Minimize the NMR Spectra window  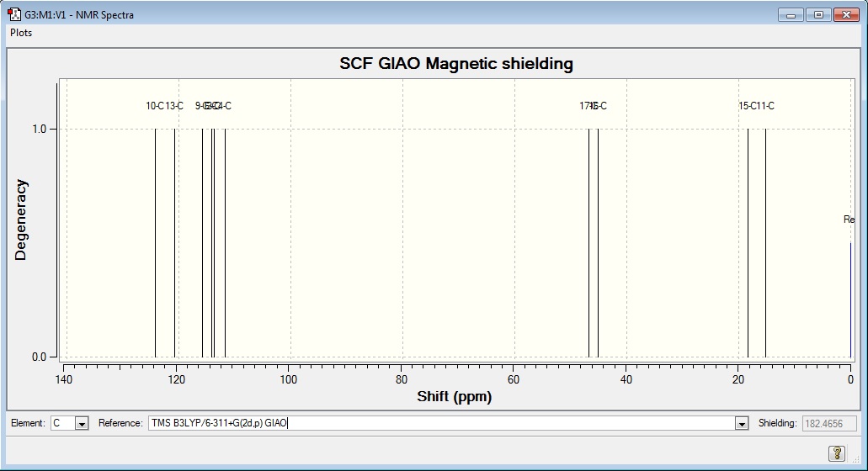[791, 15]
